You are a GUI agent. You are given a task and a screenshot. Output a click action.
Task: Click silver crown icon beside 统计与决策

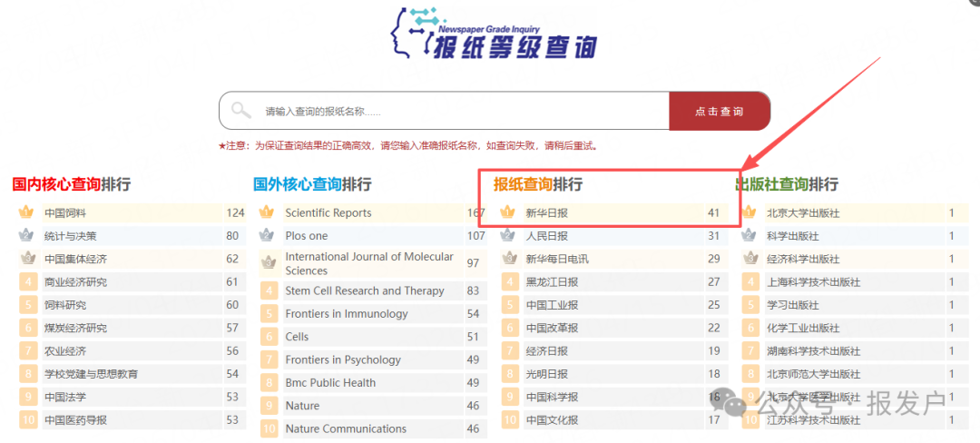[x=26, y=236]
